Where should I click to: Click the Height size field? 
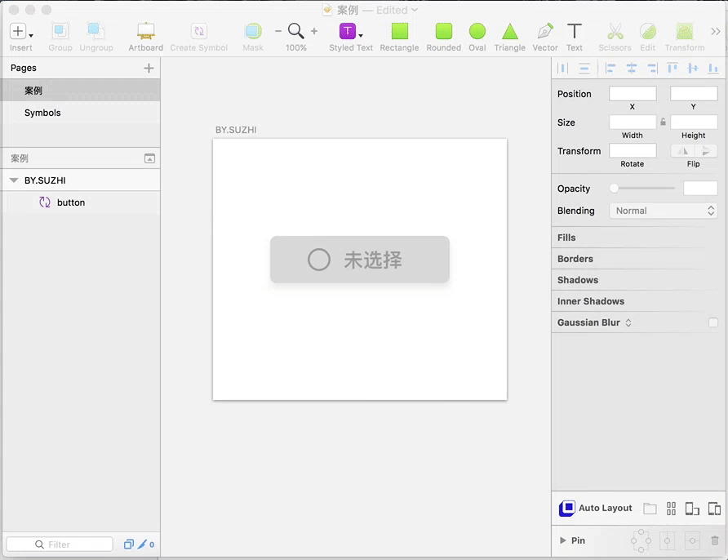pos(694,122)
